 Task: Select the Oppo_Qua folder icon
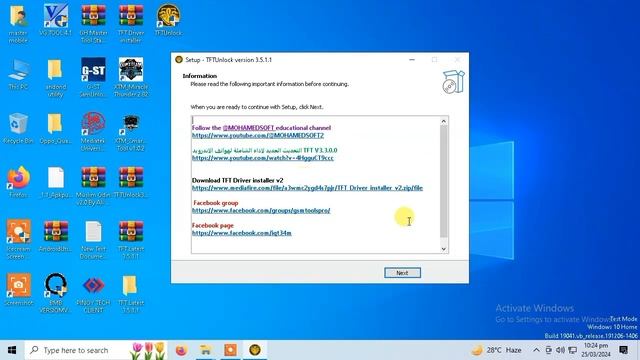(x=56, y=129)
